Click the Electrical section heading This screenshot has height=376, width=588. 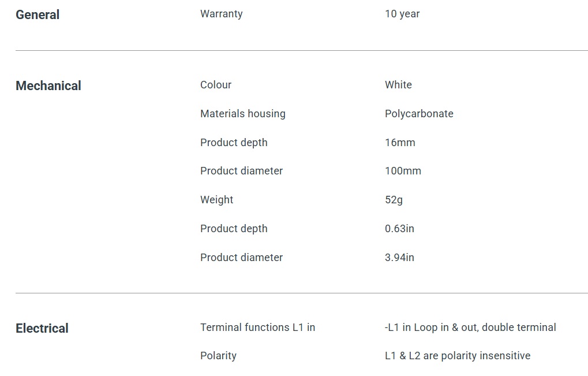coord(42,329)
